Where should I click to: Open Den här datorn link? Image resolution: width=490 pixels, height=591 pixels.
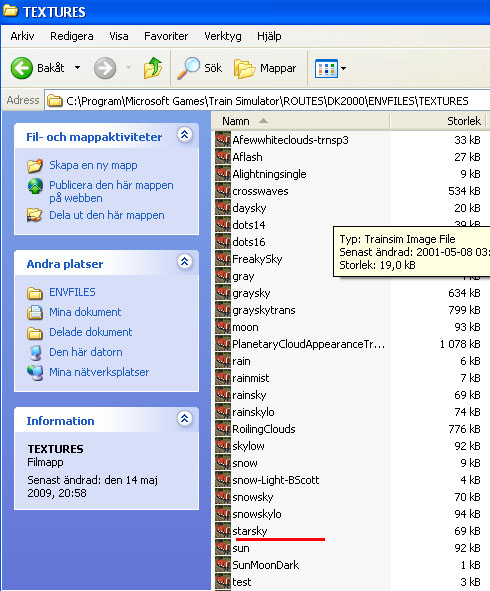(x=86, y=352)
